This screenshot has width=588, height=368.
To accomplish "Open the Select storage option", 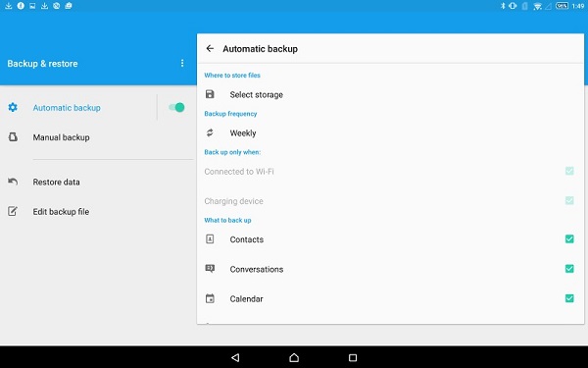I will pos(390,94).
